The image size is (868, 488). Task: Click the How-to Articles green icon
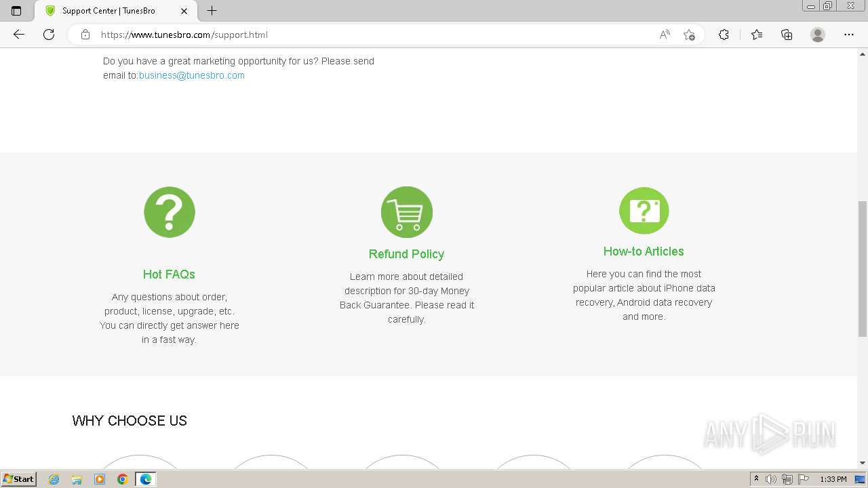point(644,211)
